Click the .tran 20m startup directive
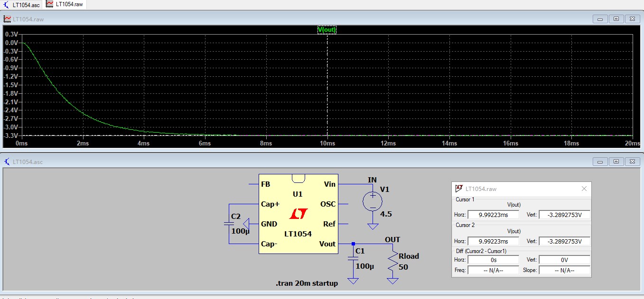 pos(307,283)
